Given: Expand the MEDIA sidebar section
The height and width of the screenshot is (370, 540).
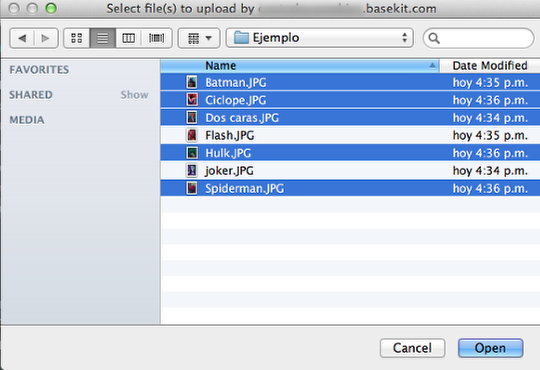Looking at the screenshot, I should pos(27,120).
